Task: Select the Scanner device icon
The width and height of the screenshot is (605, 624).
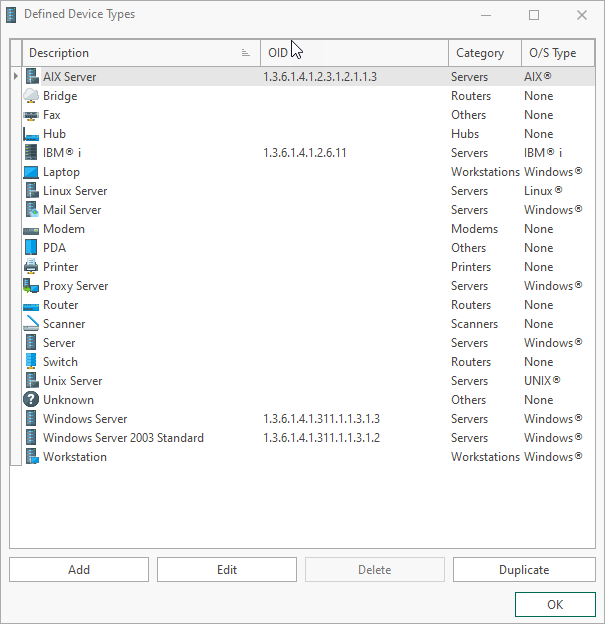Action: point(31,324)
